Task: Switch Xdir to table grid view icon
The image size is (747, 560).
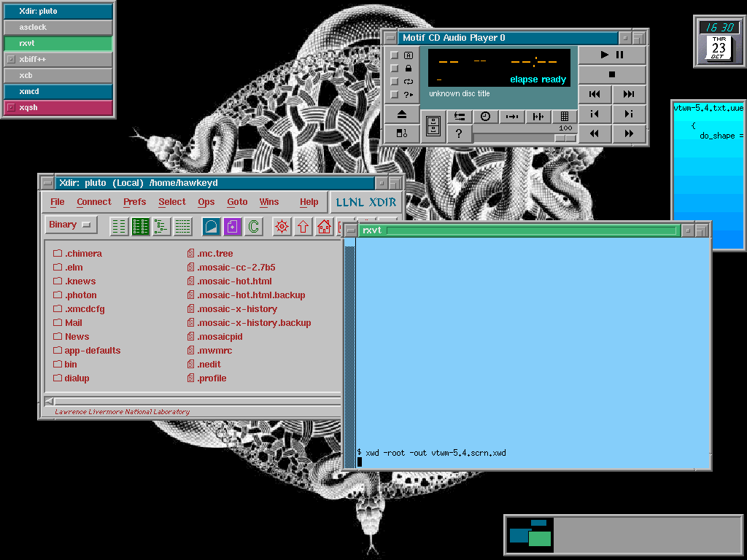Action: tap(182, 227)
